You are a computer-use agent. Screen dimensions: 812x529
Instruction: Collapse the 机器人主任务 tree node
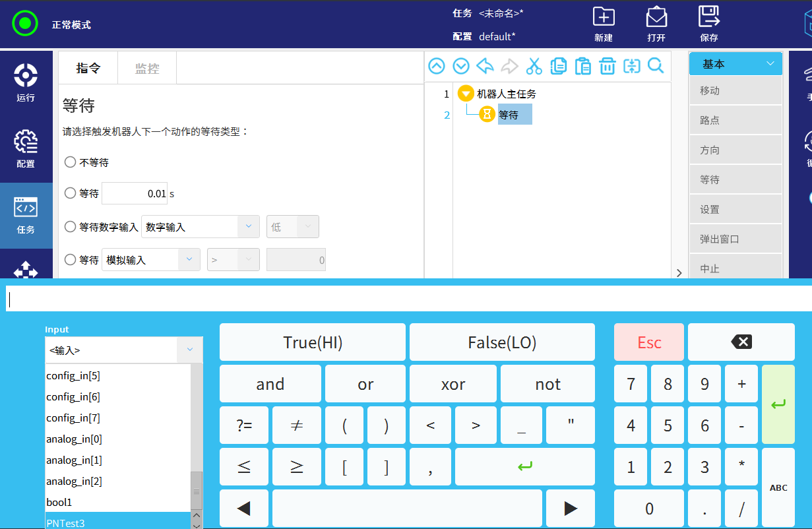pos(466,94)
